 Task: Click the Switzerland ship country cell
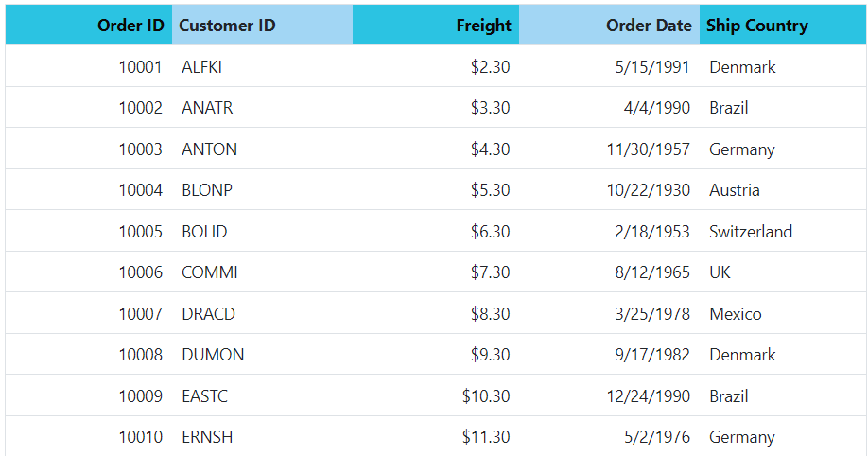point(783,231)
